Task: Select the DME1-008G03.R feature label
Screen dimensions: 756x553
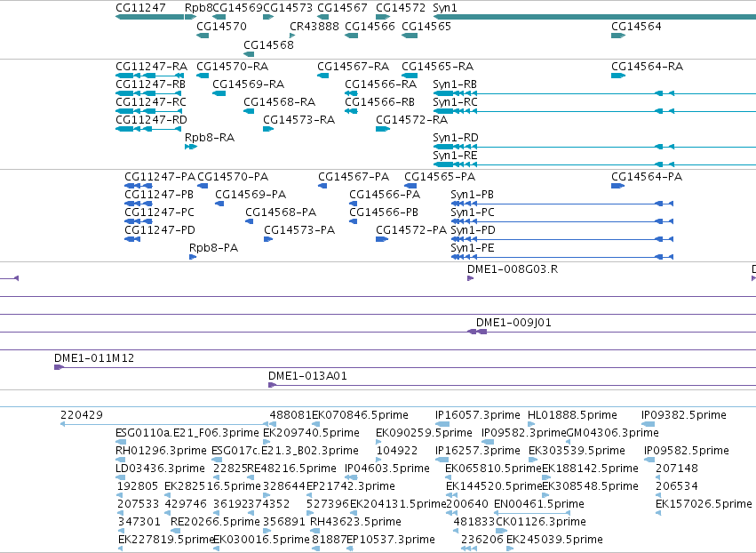Action: [x=513, y=269]
